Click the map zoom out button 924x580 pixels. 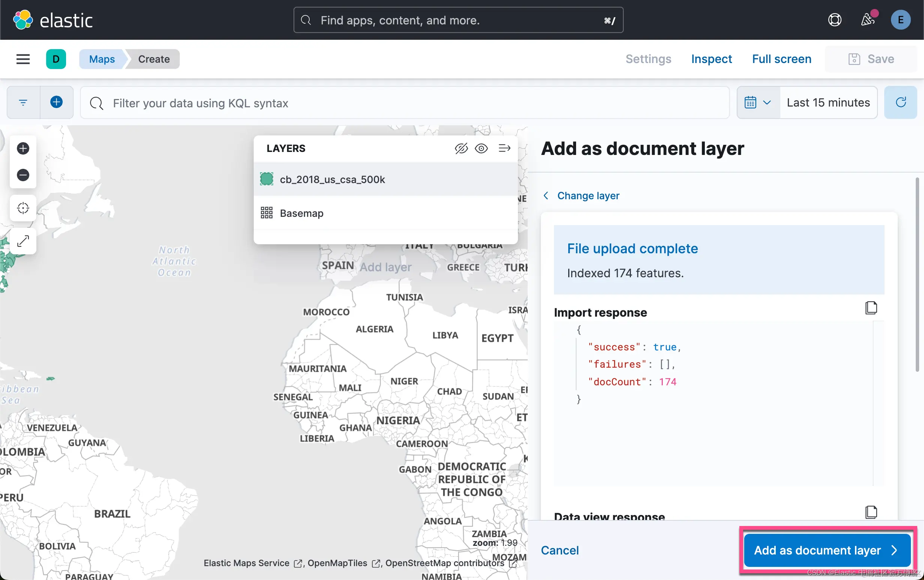(x=23, y=175)
